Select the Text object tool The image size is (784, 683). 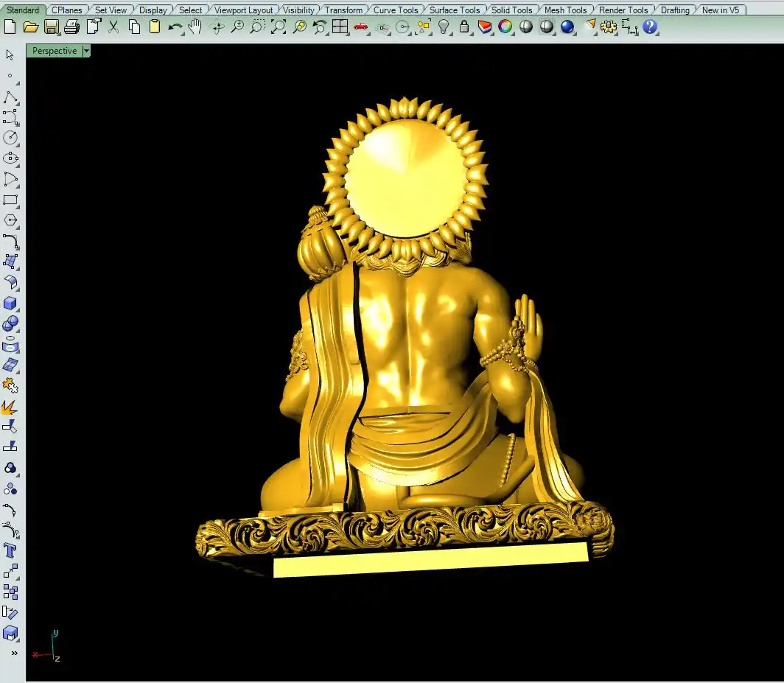click(10, 550)
